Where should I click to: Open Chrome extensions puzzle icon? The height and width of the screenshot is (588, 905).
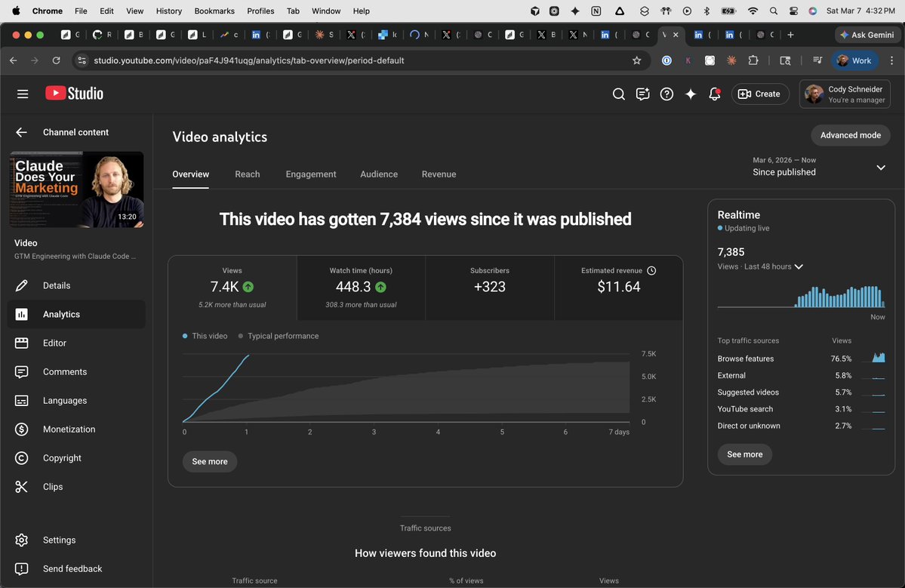[753, 60]
